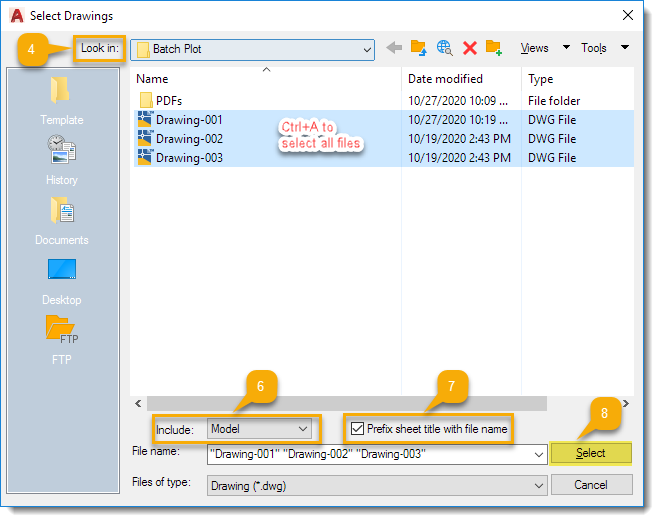Screen dimensions: 659x522
Task: Open the Documents shortcut in the sidebar
Action: coord(61,221)
